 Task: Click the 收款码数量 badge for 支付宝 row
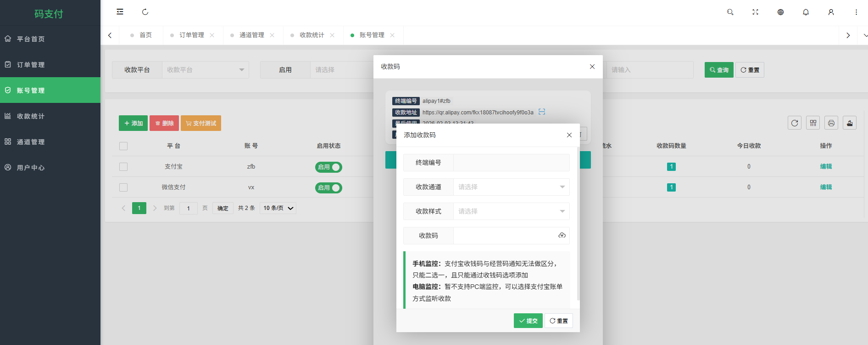(x=671, y=166)
